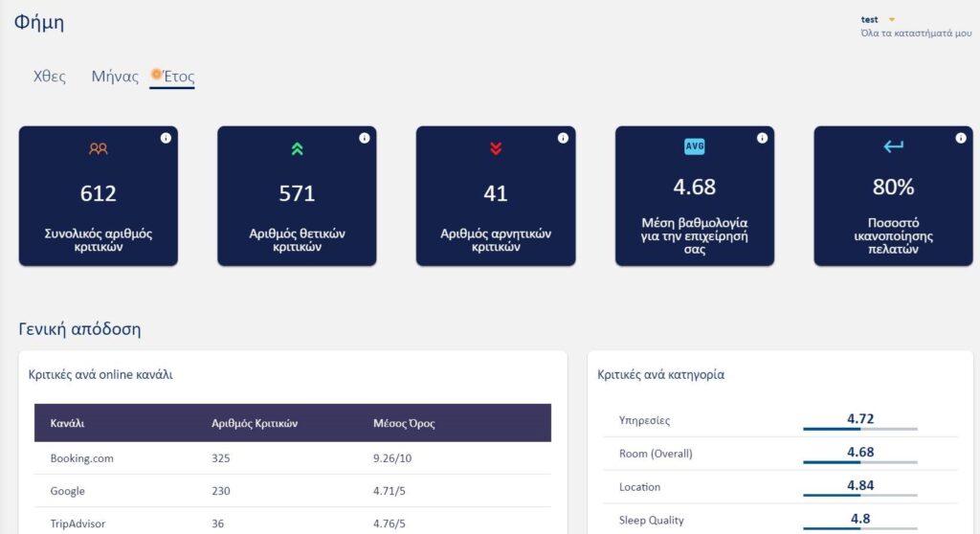This screenshot has height=534, width=980.
Task: Click the Υπηρεσίες category label
Action: (644, 420)
